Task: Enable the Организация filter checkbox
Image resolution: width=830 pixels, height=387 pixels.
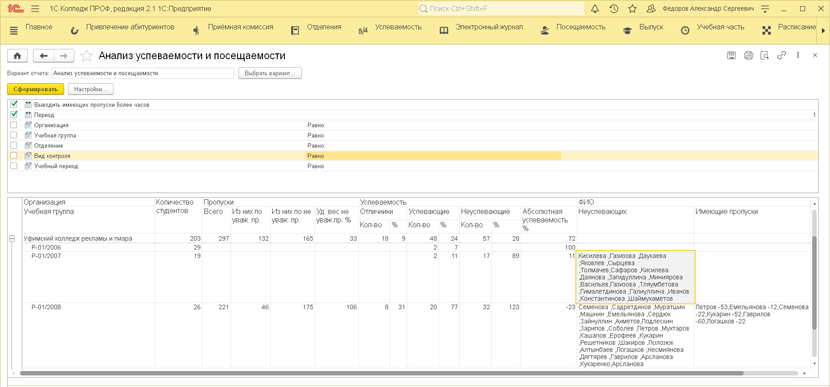Action: tap(14, 125)
